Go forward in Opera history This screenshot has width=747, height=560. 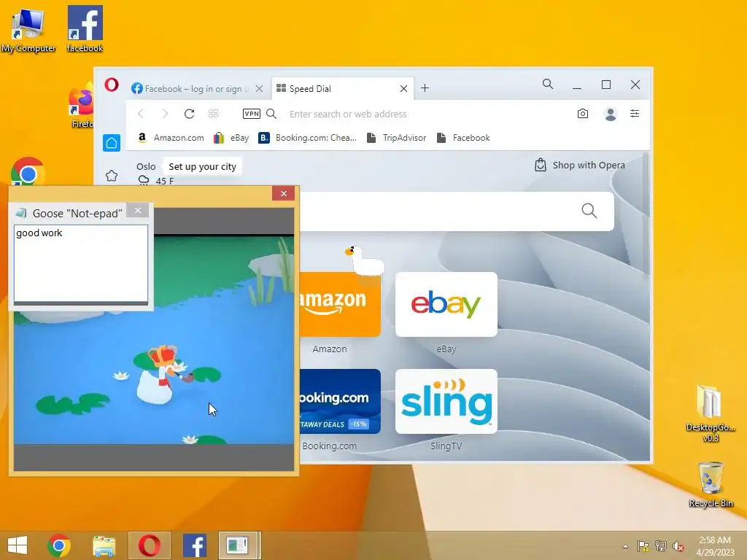[x=165, y=114]
